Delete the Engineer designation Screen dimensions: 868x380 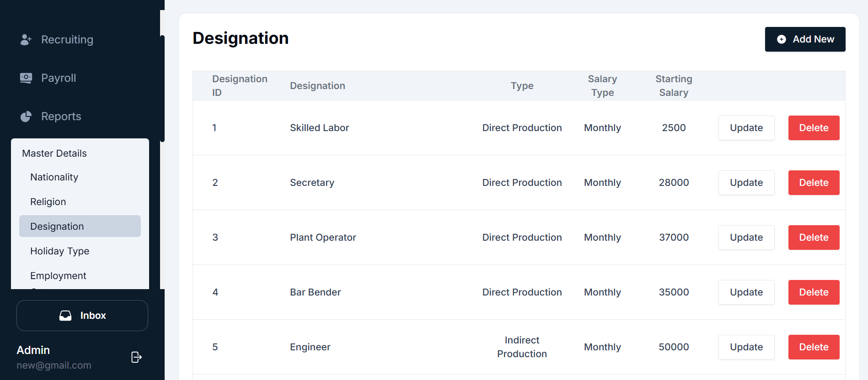coord(814,347)
